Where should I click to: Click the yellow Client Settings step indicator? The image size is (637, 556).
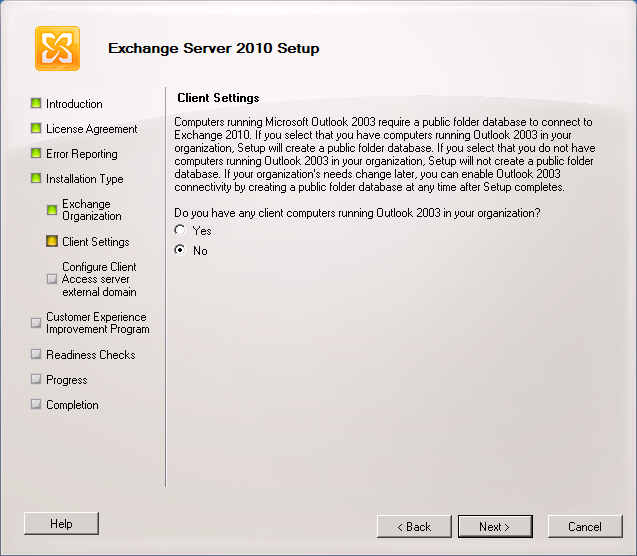click(52, 241)
